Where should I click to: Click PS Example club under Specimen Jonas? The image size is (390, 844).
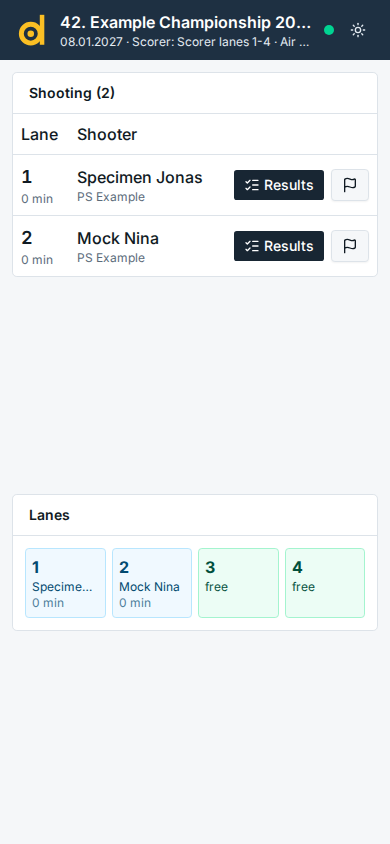coord(111,197)
